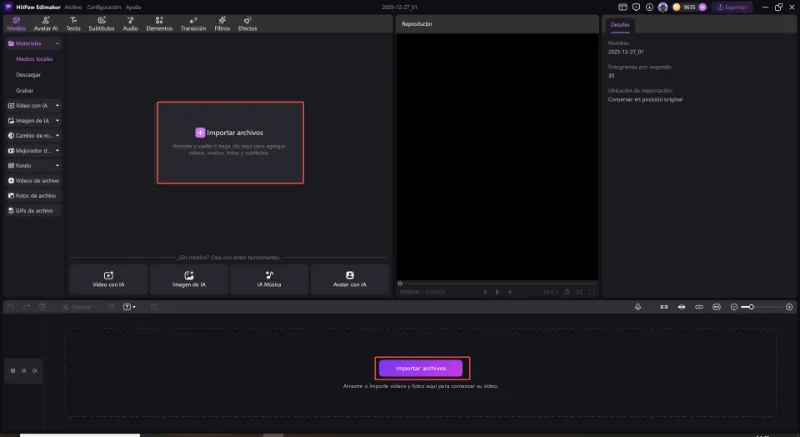
Task: Open Vídeos de archivo
Action: click(x=34, y=181)
